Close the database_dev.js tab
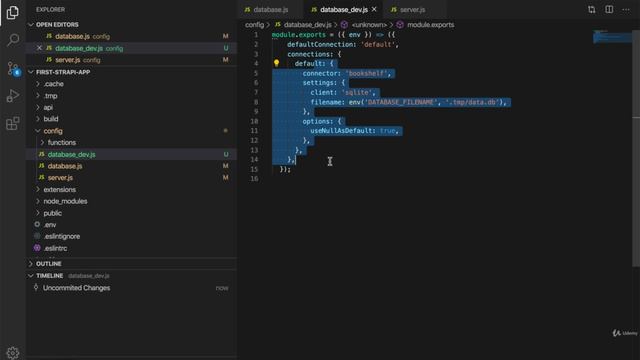This screenshot has width=640, height=360. [374, 9]
